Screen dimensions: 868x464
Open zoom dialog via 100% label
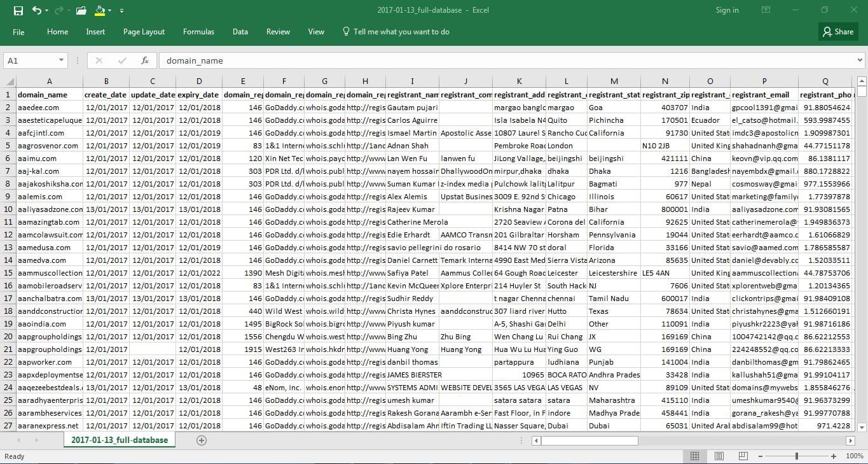[x=854, y=456]
